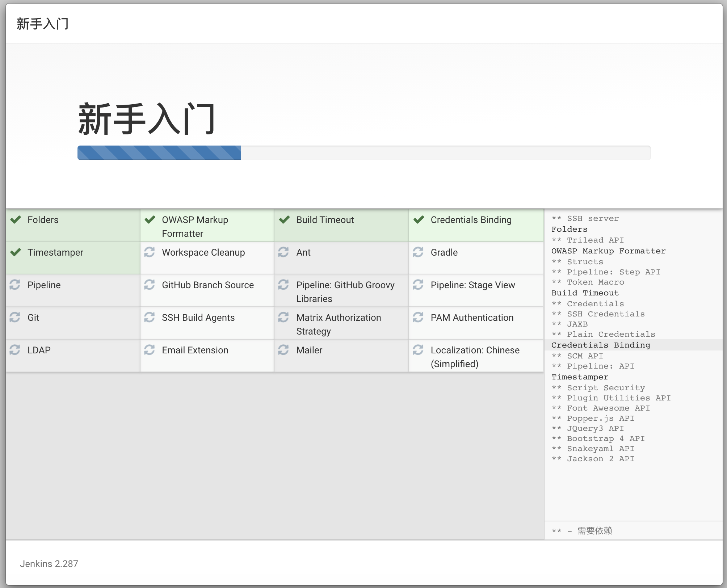Image resolution: width=727 pixels, height=588 pixels.
Task: Click the sync icon next to Mailer
Action: click(x=283, y=350)
